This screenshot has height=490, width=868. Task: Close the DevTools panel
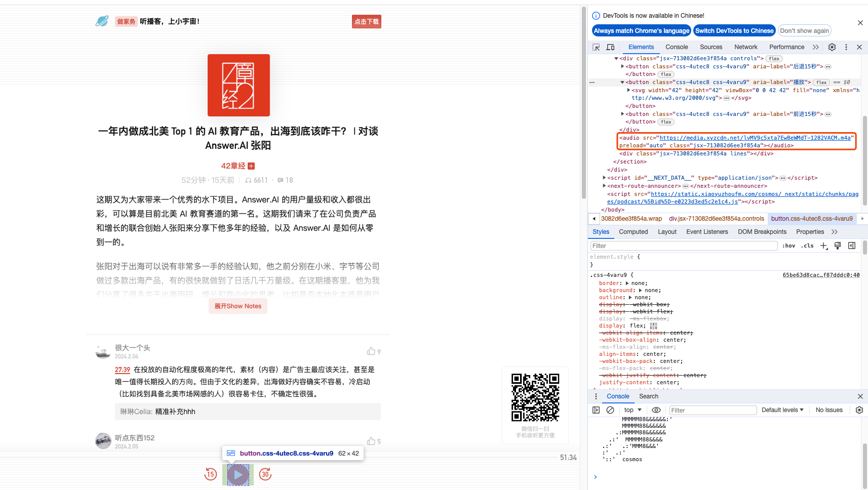[859, 47]
